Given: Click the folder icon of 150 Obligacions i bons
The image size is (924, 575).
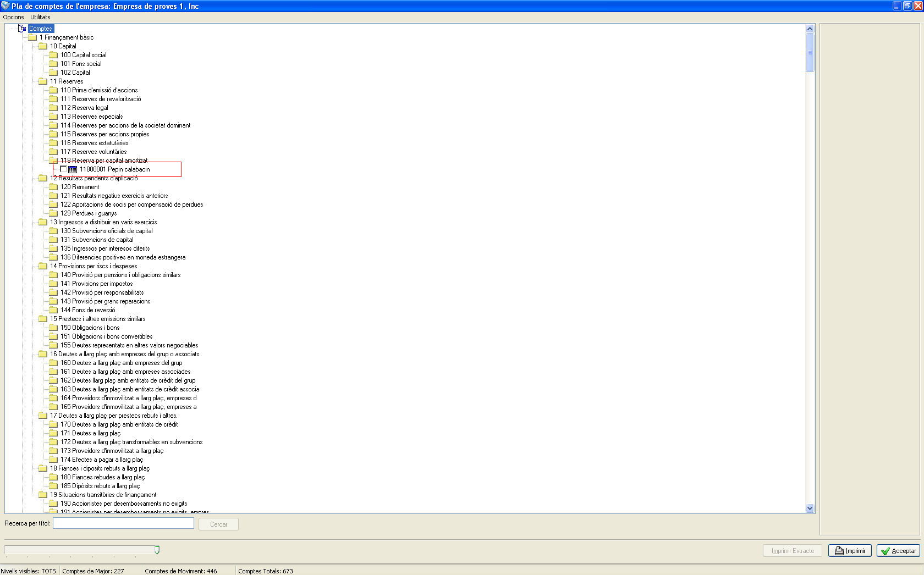Looking at the screenshot, I should point(53,328).
